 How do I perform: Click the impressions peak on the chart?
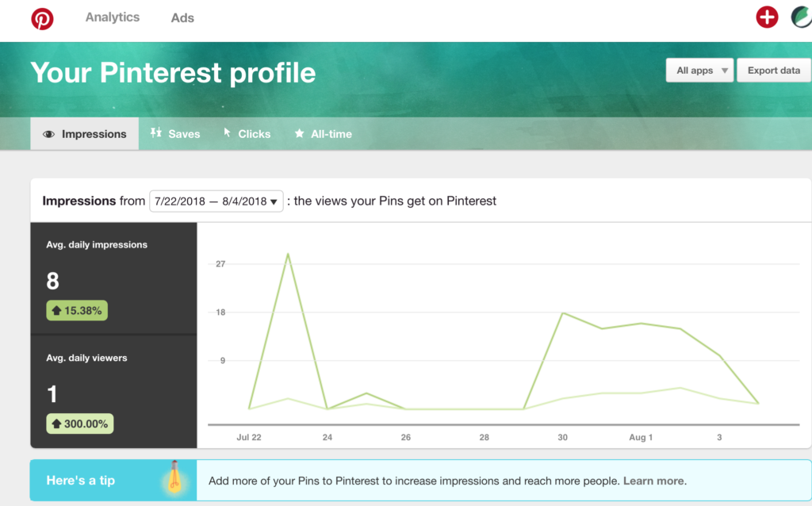(x=288, y=253)
